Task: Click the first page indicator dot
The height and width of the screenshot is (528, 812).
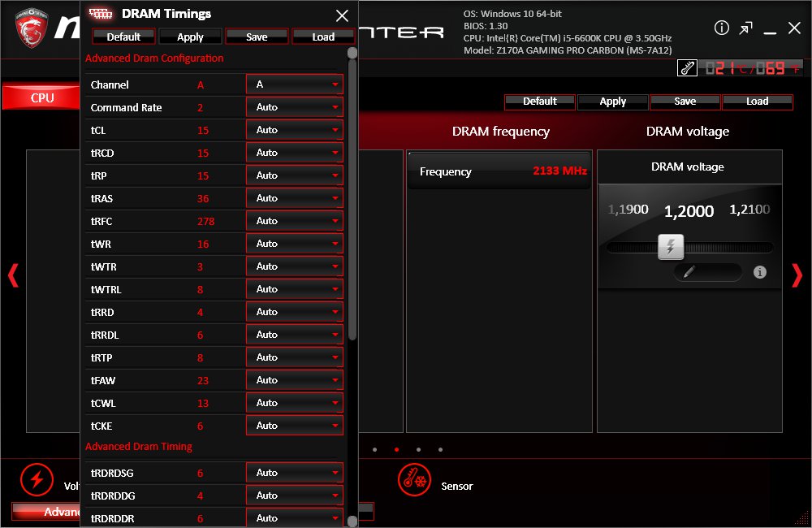Action: (374, 450)
